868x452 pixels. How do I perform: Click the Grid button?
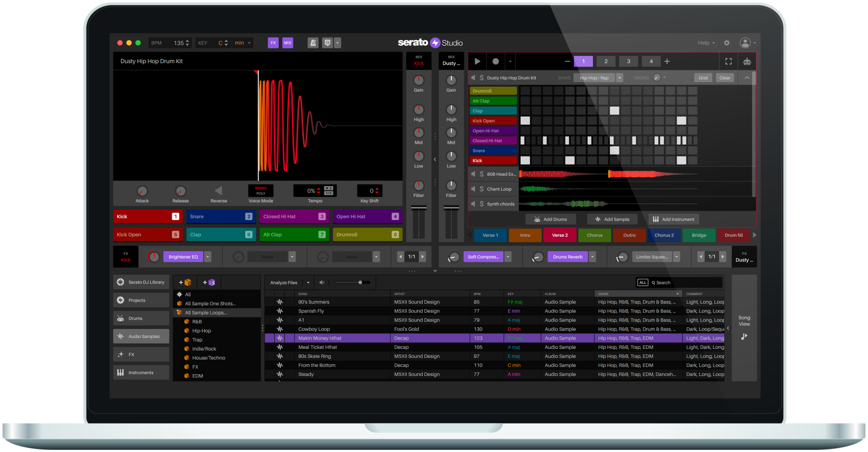point(703,78)
